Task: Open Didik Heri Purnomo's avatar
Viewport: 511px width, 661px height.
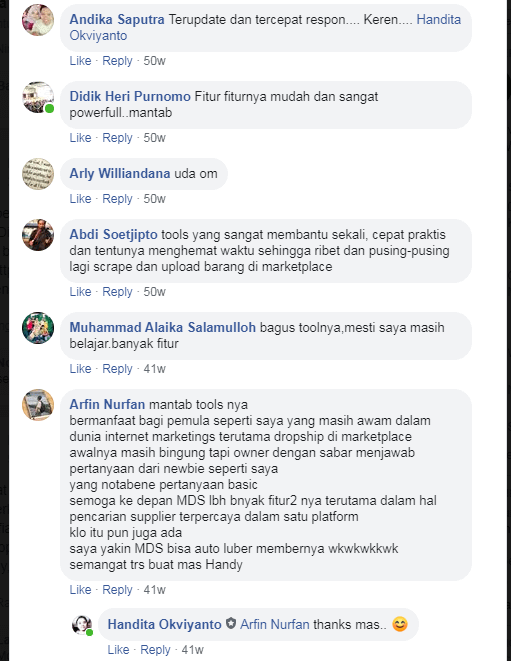Action: click(38, 97)
